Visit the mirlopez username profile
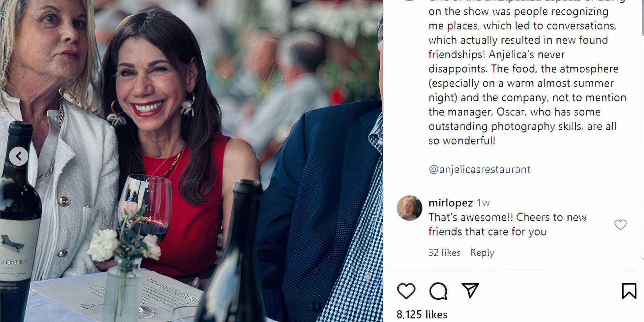Viewport: 644px width, 322px height. (x=450, y=203)
